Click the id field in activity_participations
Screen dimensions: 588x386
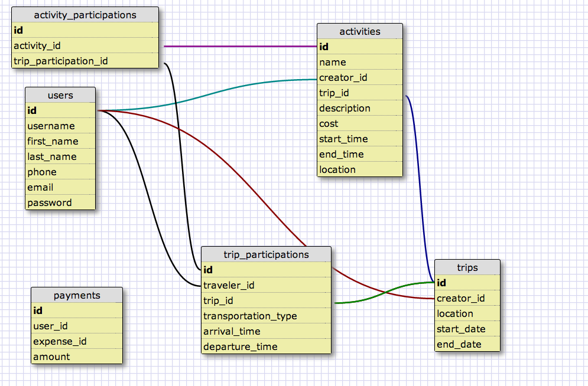pyautogui.click(x=85, y=30)
